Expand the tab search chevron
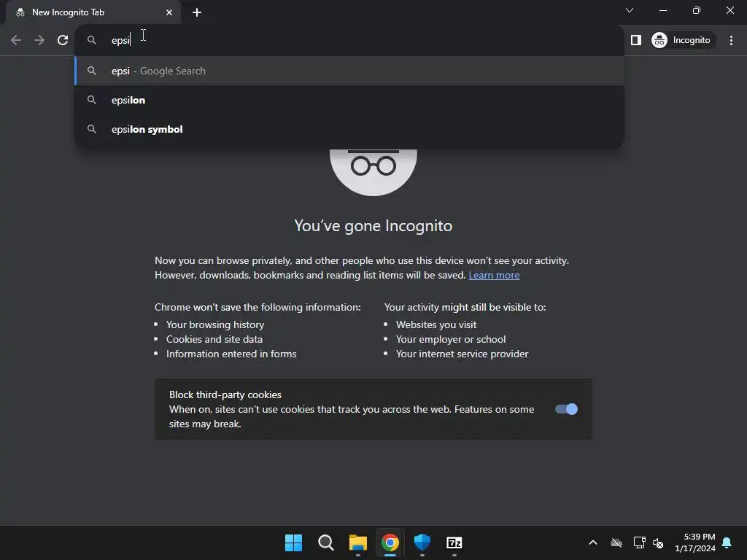The width and height of the screenshot is (747, 560). click(x=630, y=10)
